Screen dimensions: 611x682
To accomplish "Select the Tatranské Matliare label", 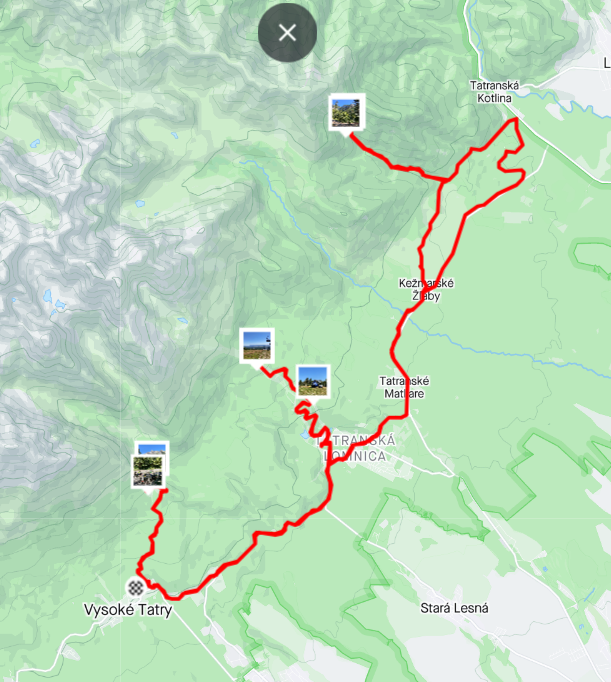I will [404, 388].
